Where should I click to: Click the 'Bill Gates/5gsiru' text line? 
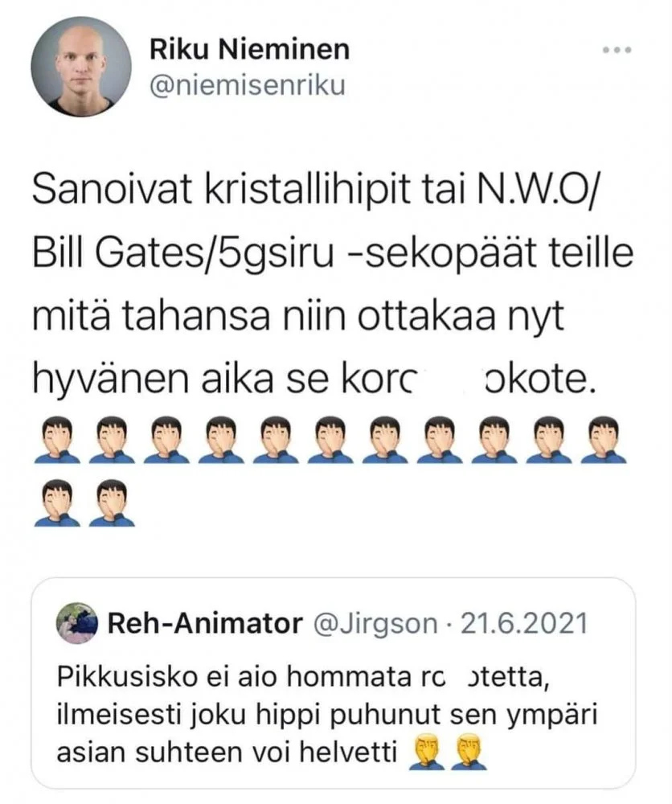click(x=333, y=254)
